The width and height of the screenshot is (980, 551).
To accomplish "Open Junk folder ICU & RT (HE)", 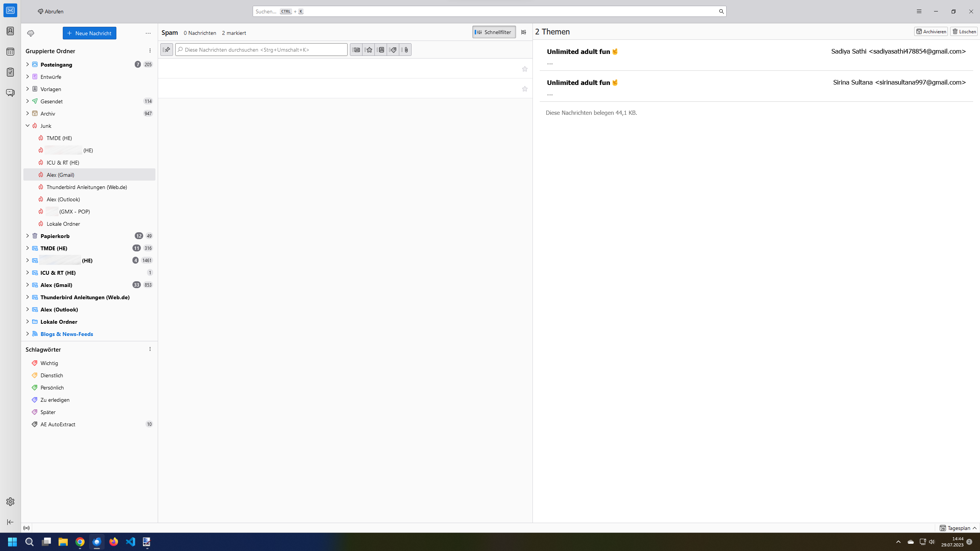I will [x=90, y=163].
